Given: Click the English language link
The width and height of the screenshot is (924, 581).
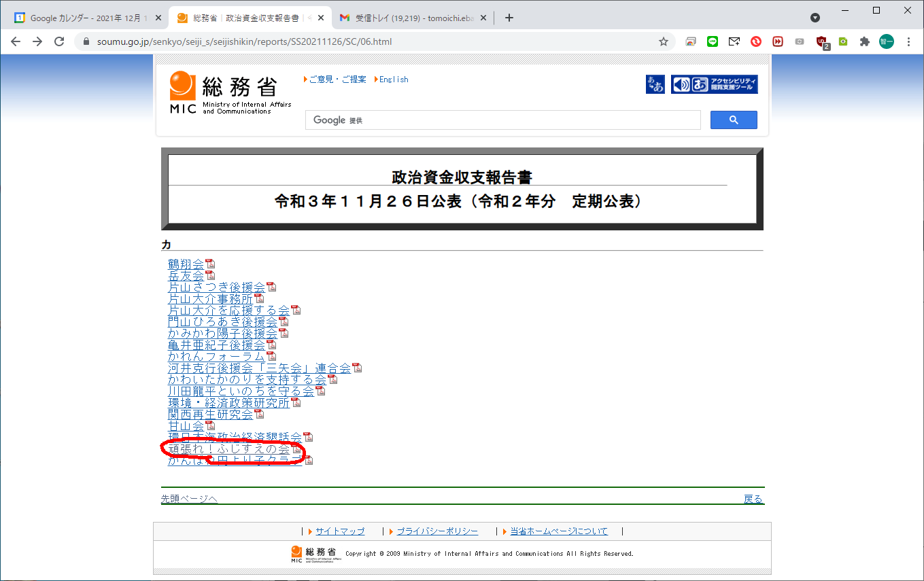Looking at the screenshot, I should click(x=394, y=80).
